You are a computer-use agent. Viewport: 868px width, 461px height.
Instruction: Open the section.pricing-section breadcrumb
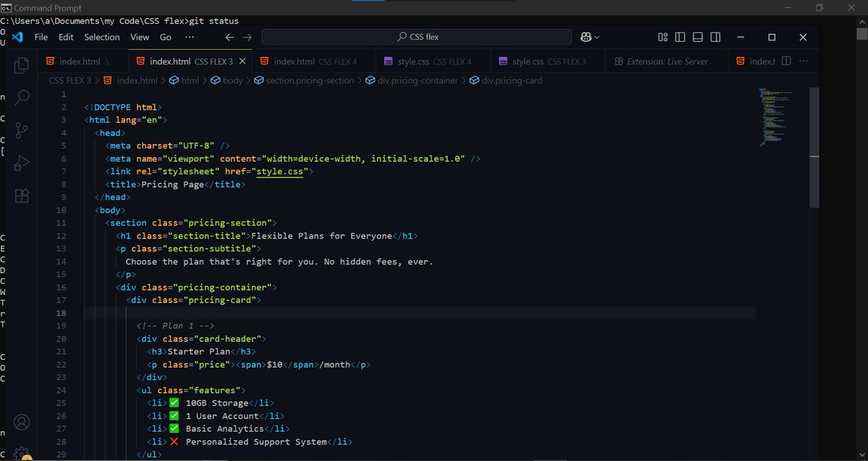pos(304,81)
